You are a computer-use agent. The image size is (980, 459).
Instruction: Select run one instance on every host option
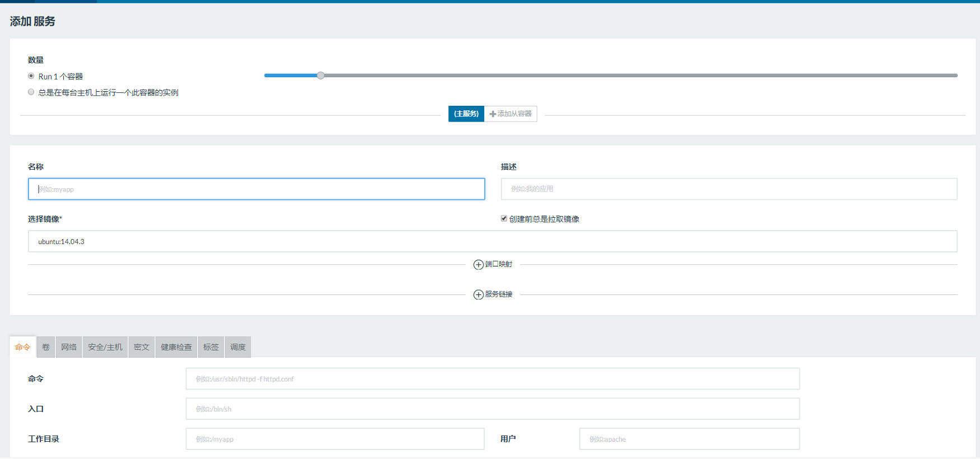click(31, 92)
